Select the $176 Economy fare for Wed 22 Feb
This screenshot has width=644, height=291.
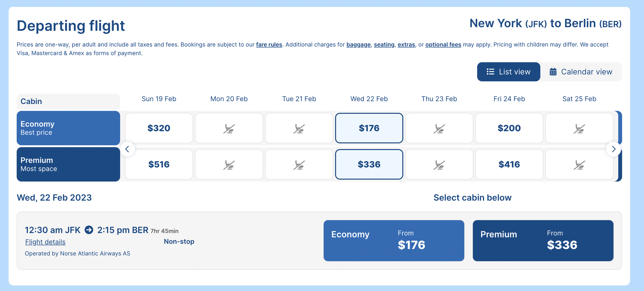tap(369, 128)
